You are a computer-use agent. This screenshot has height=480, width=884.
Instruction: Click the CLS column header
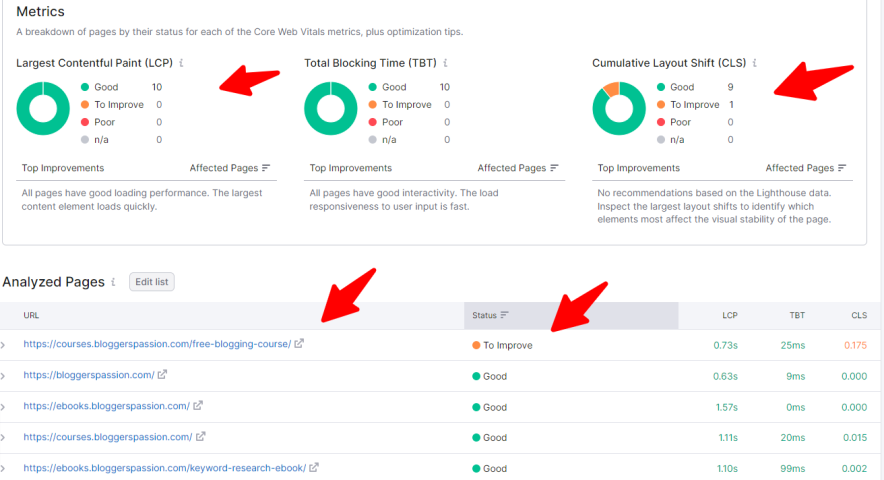pyautogui.click(x=859, y=315)
